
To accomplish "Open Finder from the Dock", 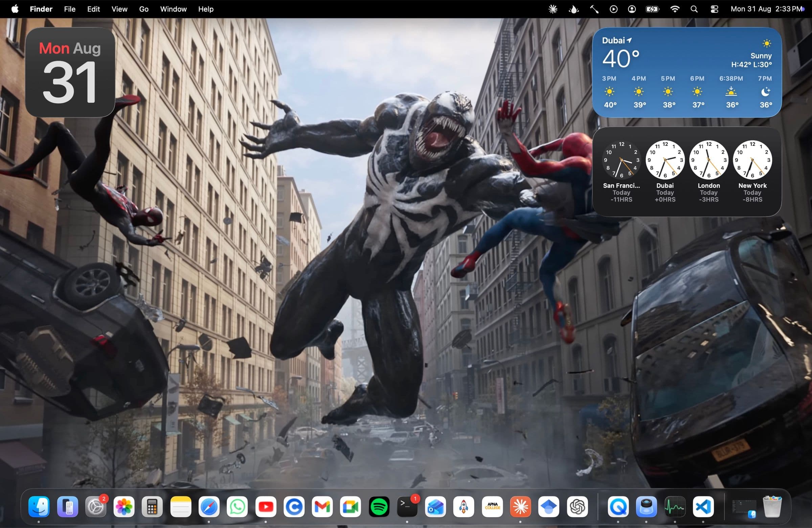I will tap(39, 506).
